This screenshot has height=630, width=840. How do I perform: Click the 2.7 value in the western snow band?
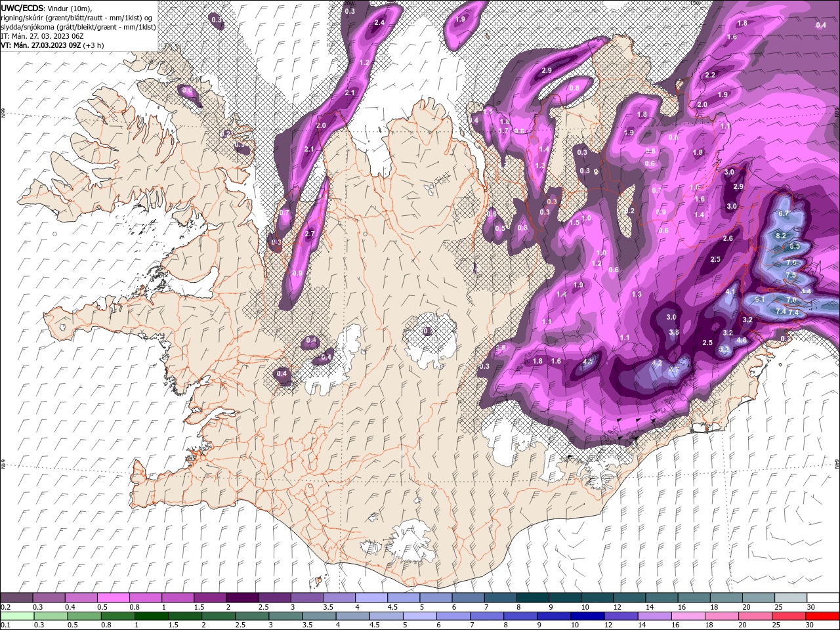point(310,234)
